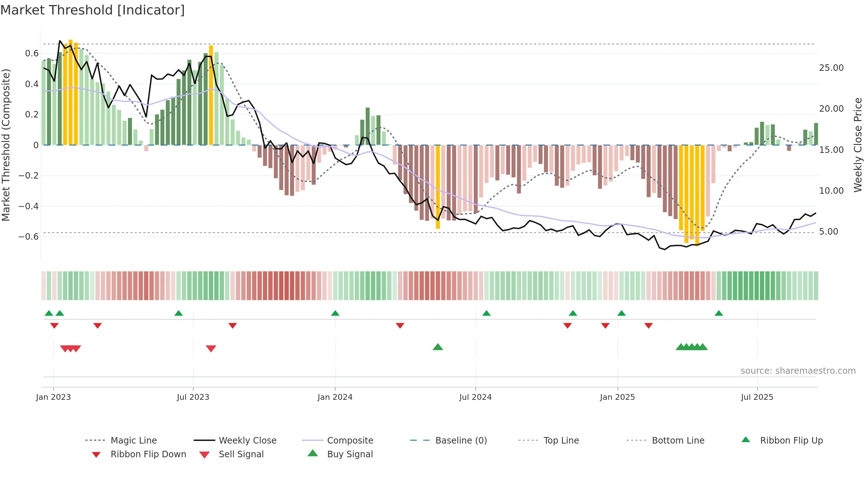
Task: Click the Ribbon Flip Up marker just before Jul 2023
Action: tap(179, 313)
